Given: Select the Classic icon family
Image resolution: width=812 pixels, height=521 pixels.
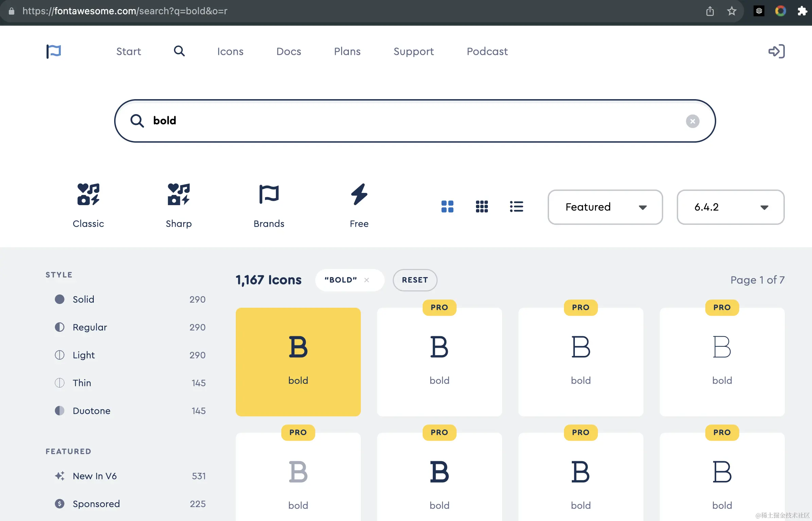Looking at the screenshot, I should pos(88,205).
